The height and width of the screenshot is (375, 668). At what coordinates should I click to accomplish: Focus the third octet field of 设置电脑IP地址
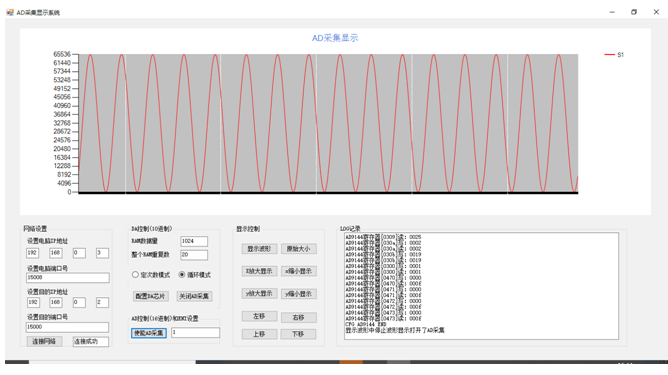[79, 253]
